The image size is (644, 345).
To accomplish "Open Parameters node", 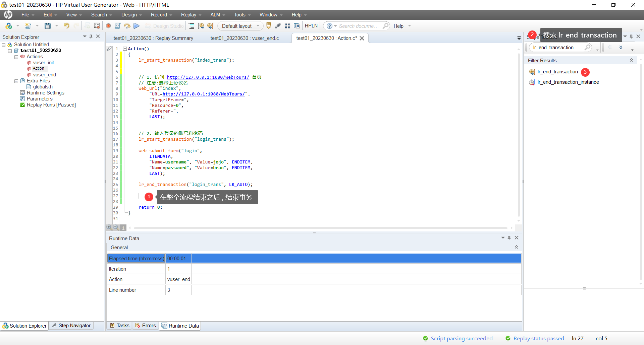I will 40,99.
